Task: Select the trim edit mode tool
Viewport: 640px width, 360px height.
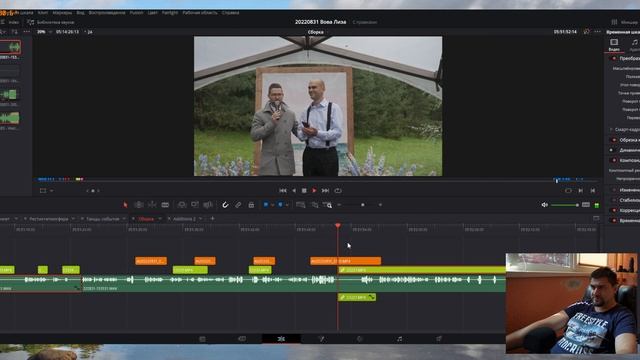Action: click(x=139, y=204)
